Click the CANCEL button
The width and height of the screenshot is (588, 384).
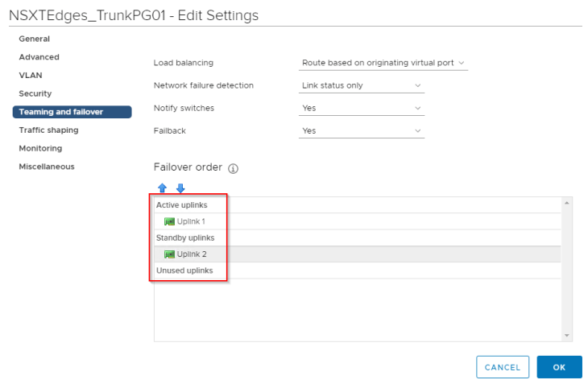pyautogui.click(x=503, y=367)
